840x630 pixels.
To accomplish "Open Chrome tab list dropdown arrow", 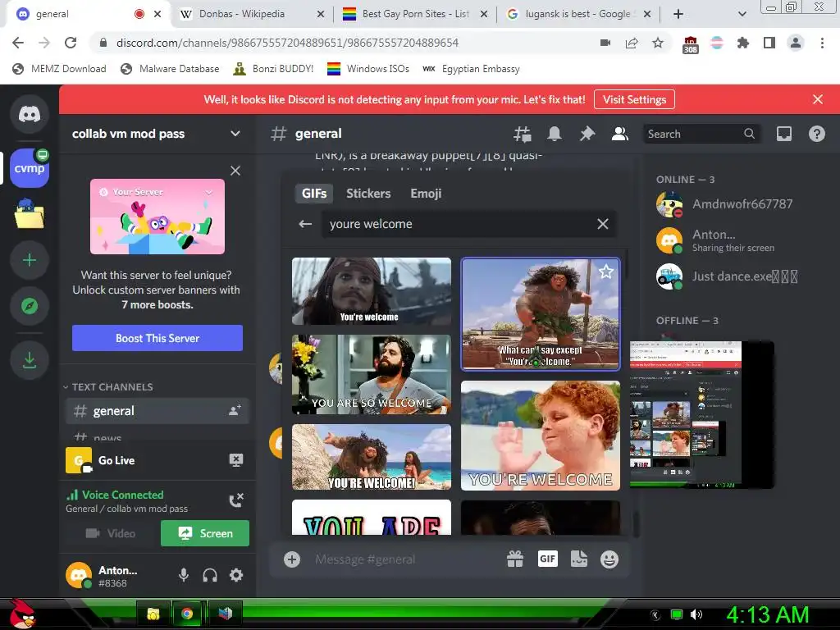I will [x=742, y=14].
